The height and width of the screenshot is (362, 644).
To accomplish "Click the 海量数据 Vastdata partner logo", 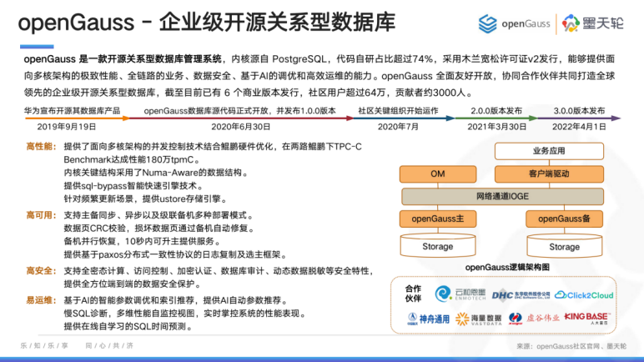I will coord(479,319).
